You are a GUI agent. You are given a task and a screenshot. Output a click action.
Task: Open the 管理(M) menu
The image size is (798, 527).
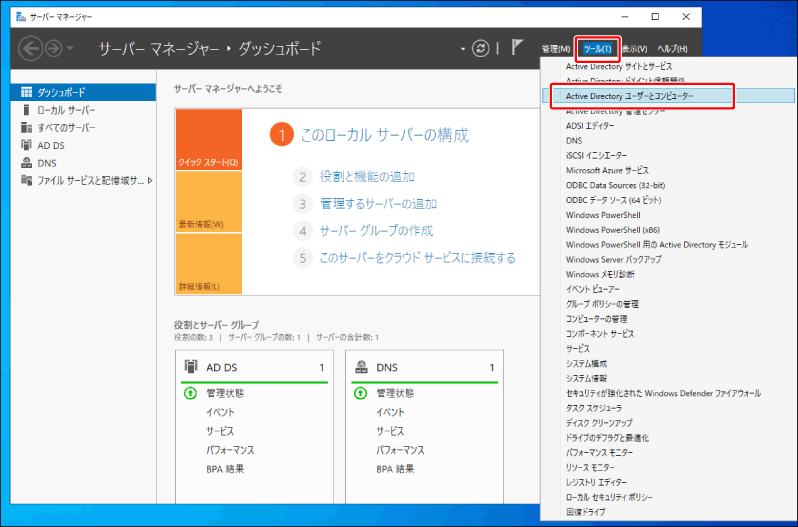(x=555, y=48)
